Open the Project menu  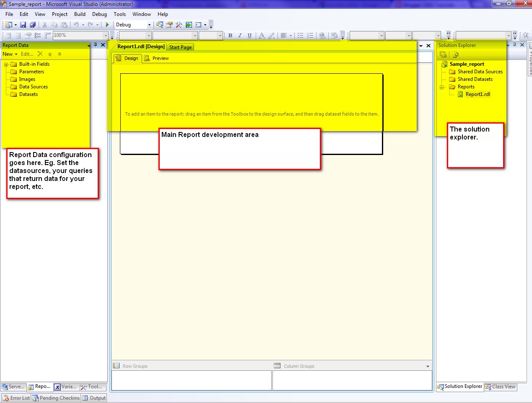coord(60,14)
